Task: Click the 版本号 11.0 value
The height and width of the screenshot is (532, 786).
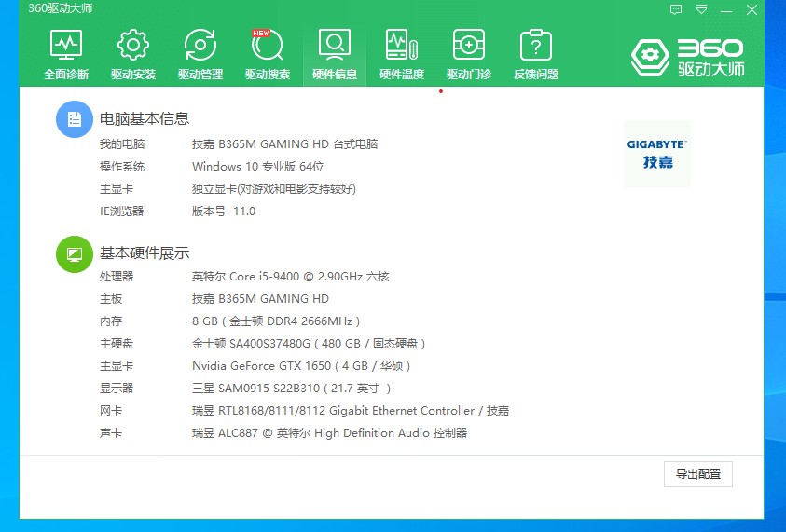Action: pos(224,211)
